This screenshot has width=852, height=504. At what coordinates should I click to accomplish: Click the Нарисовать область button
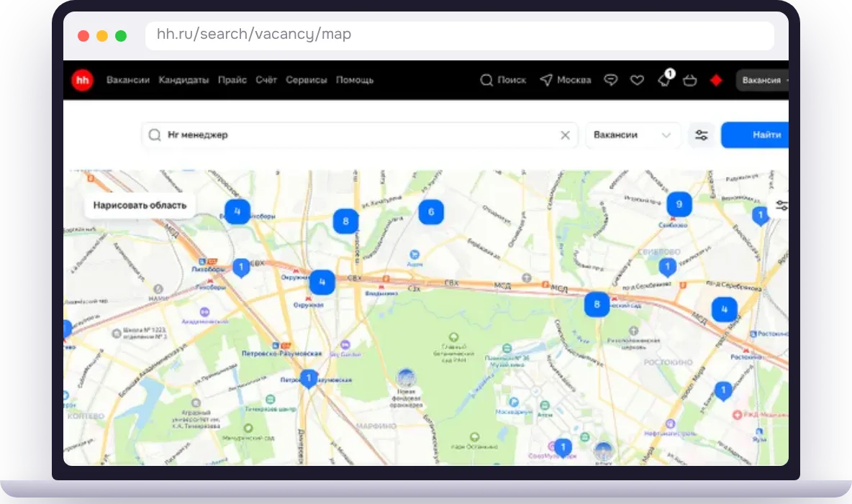(140, 206)
